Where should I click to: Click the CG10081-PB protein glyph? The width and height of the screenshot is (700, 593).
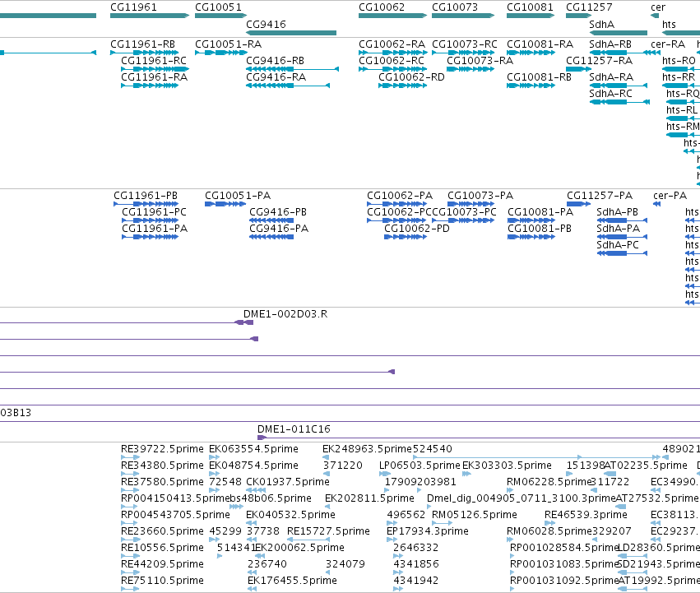pyautogui.click(x=531, y=237)
